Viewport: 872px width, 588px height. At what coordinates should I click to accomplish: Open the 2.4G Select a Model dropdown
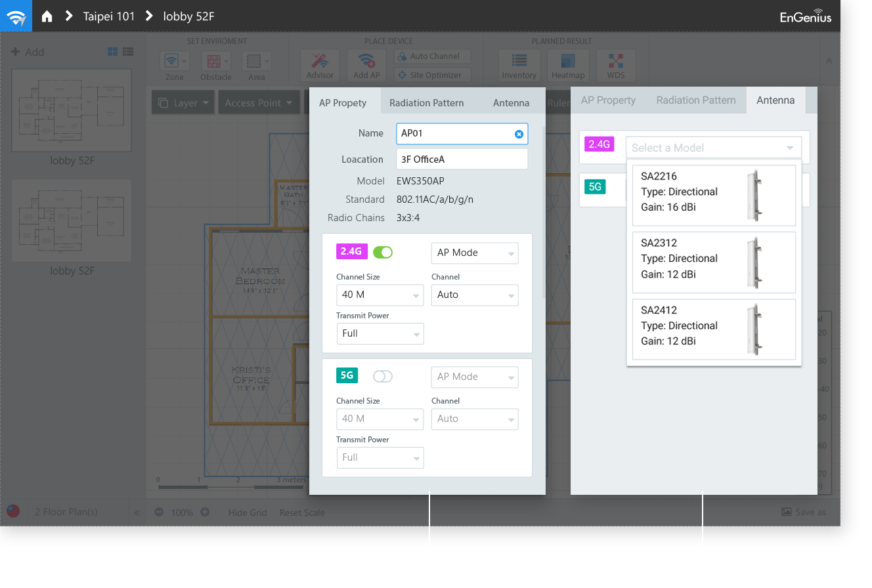point(714,148)
